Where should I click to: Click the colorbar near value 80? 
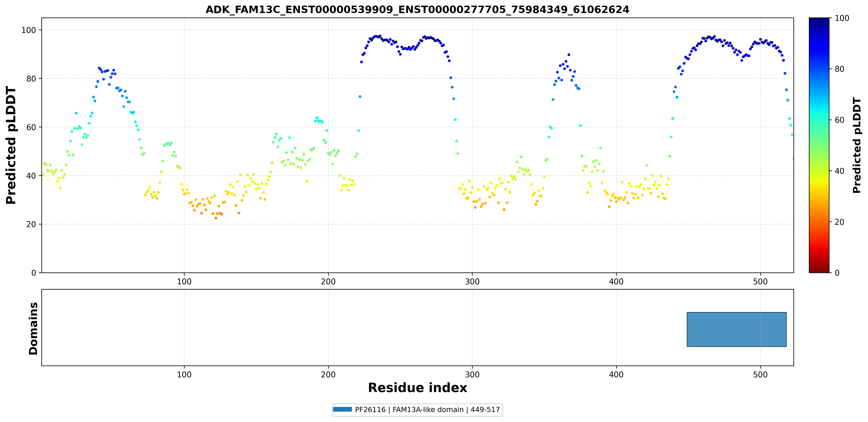click(819, 69)
